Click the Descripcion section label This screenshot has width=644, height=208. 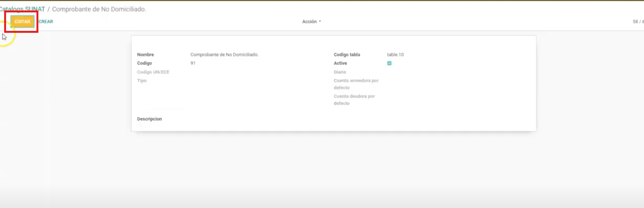pyautogui.click(x=149, y=119)
